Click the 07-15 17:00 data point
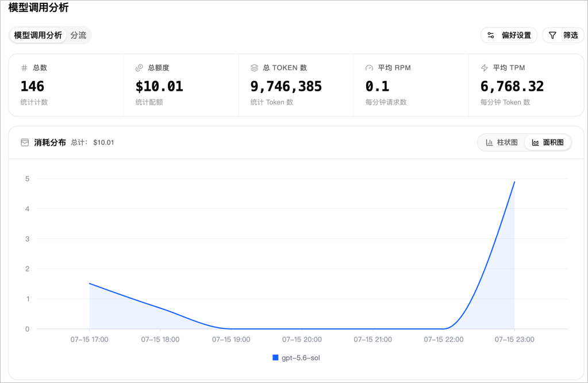588x383 pixels. [x=89, y=284]
